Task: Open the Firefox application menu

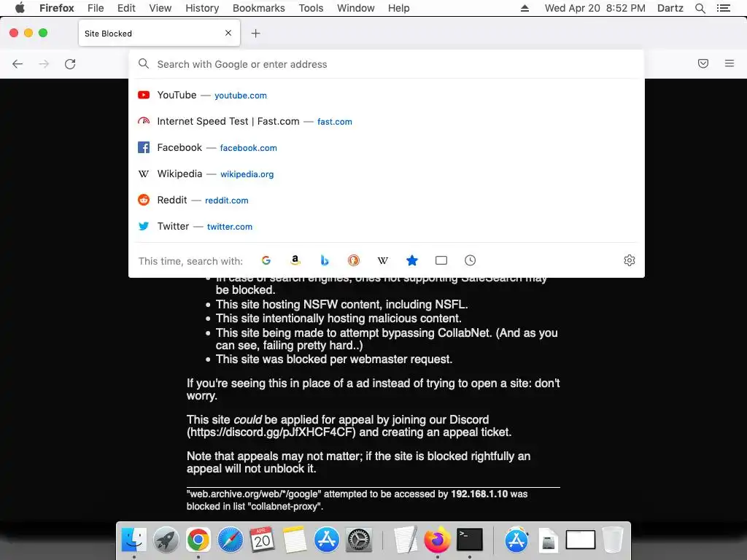Action: [x=57, y=8]
